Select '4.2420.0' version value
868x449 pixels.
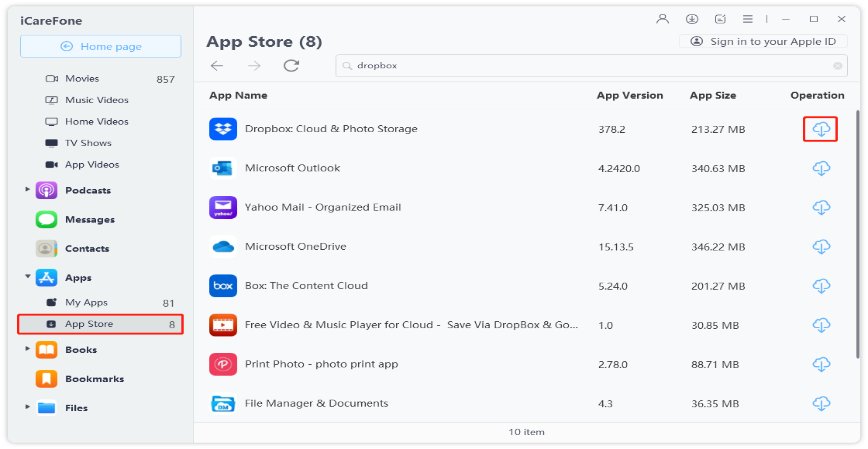(x=619, y=168)
